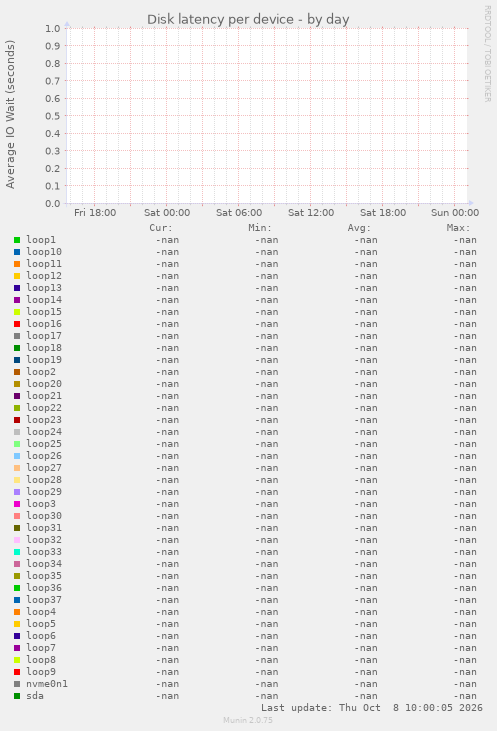Click the Avg: column header
The image size is (497, 731).
coord(359,228)
